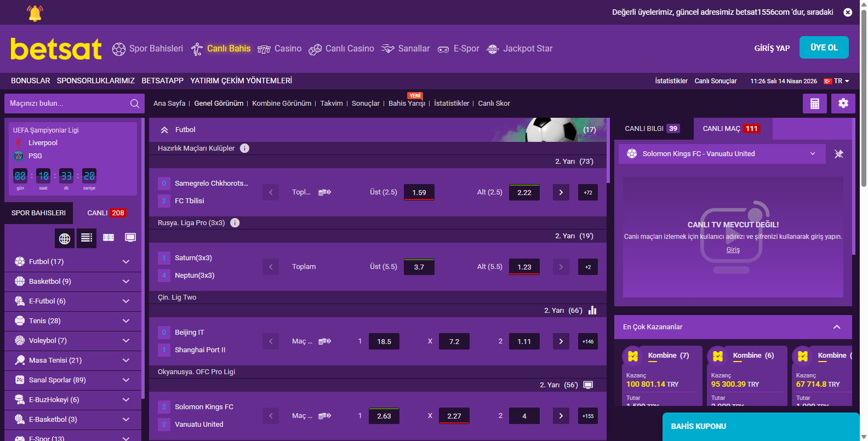Select the globe view icon

coord(65,238)
